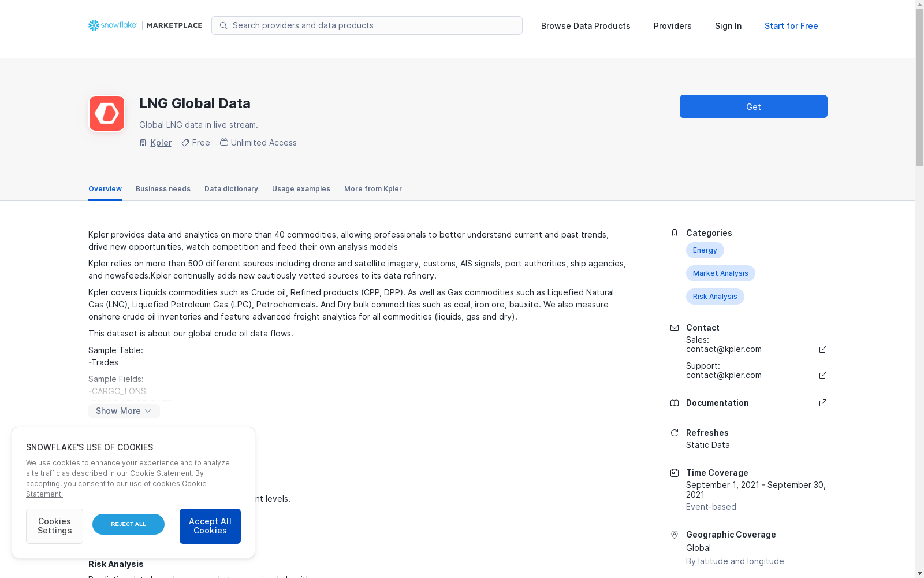Click Accept All Cookies button
This screenshot has height=578, width=924.
pyautogui.click(x=210, y=526)
